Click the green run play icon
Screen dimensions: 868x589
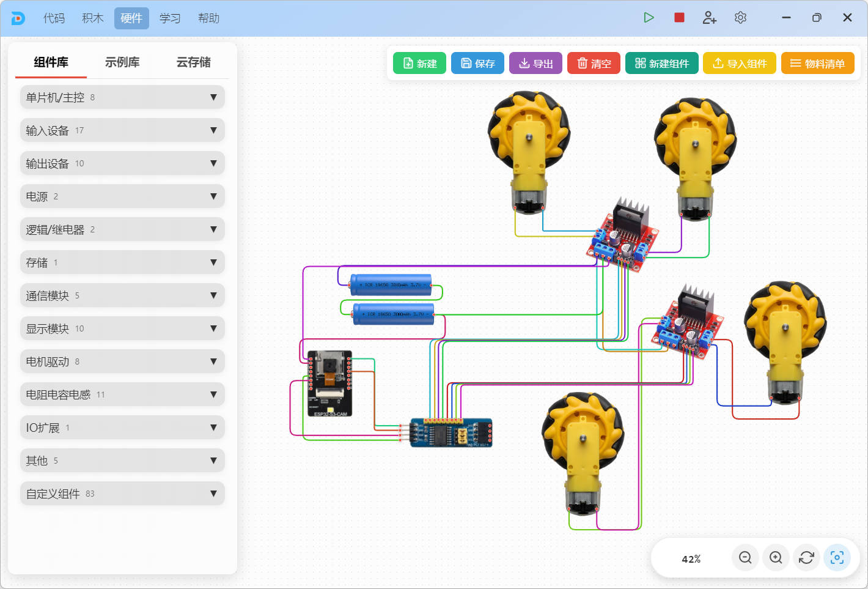point(649,18)
